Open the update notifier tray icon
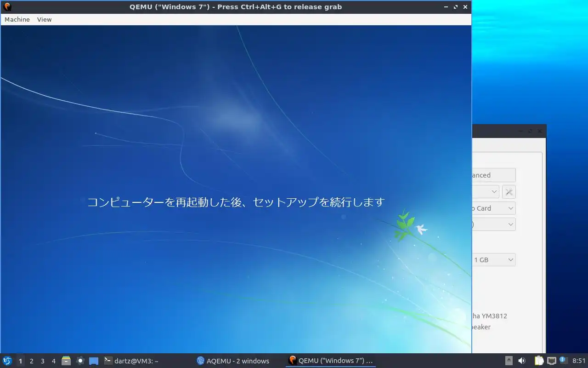 click(563, 361)
